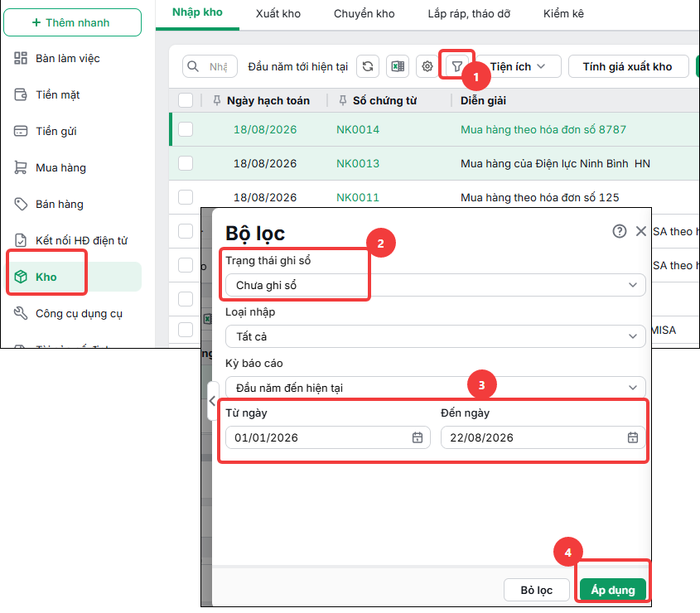This screenshot has height=613, width=700.
Task: Open list settings gear icon
Action: [x=427, y=66]
